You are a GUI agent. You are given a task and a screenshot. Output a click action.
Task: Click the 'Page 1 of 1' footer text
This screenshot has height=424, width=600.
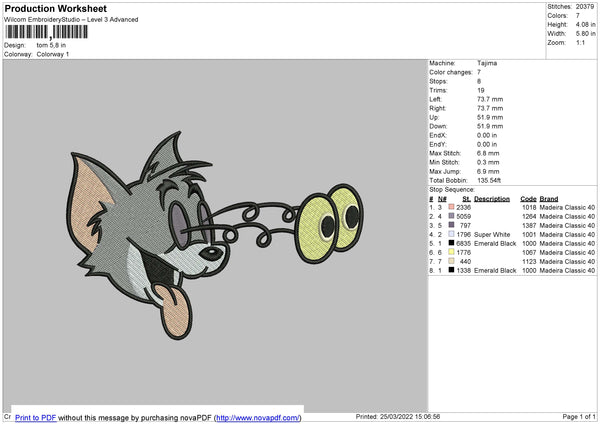click(x=579, y=416)
